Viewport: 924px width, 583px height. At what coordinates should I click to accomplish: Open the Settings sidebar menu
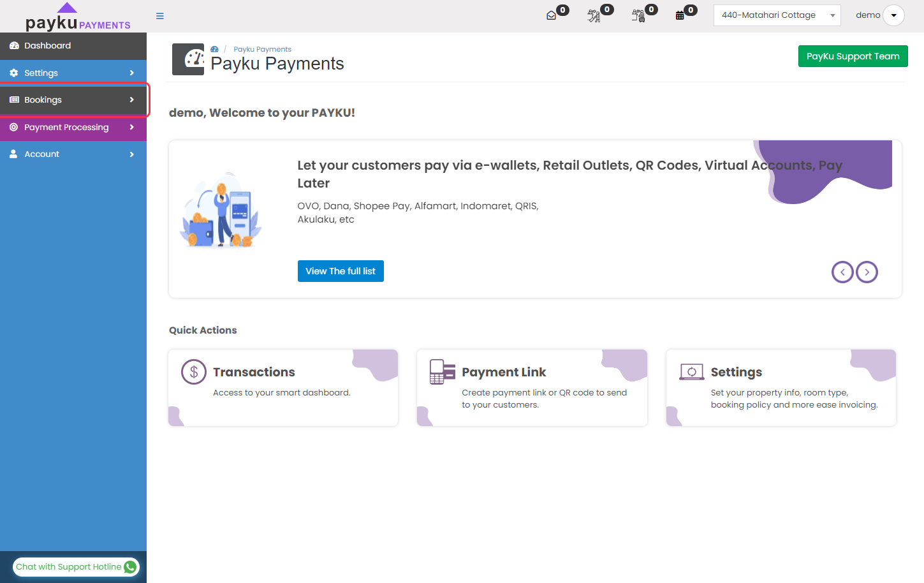click(73, 73)
